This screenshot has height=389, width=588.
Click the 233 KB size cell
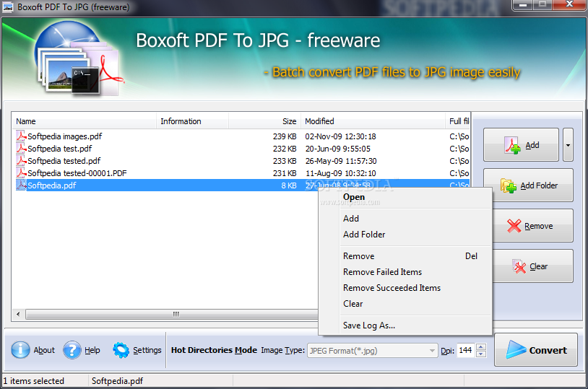click(285, 161)
